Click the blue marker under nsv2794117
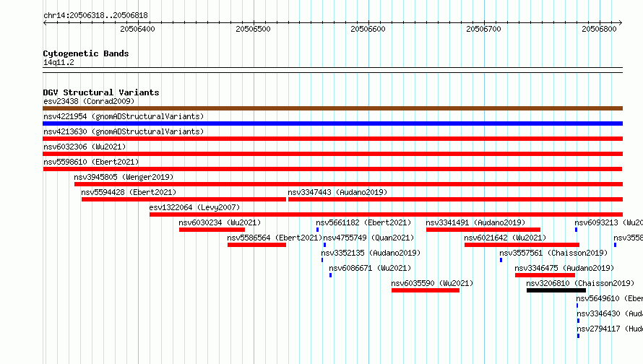The width and height of the screenshot is (643, 364). tap(578, 336)
